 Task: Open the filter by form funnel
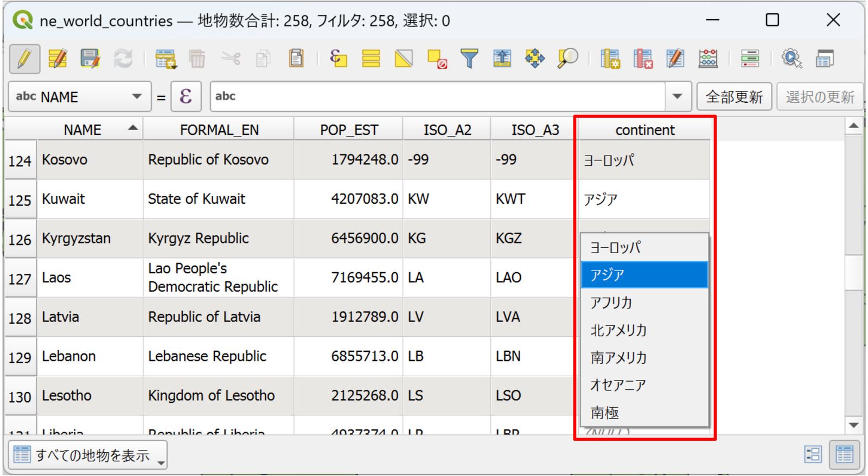tap(469, 59)
